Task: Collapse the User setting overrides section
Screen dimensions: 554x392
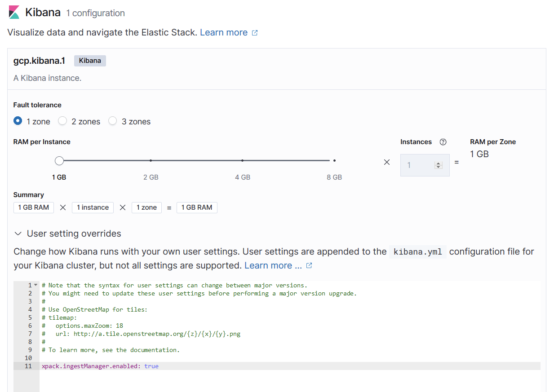Action: click(18, 233)
